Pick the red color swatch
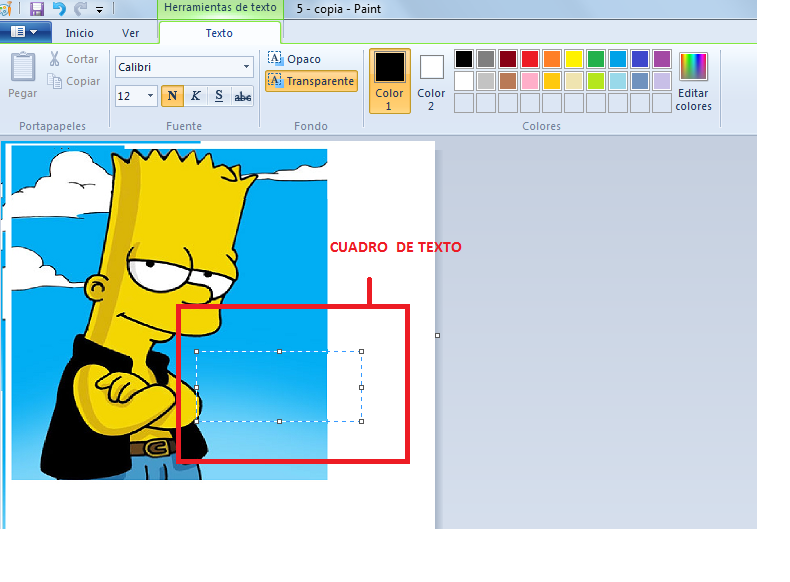Screen dimensions: 790x582 pyautogui.click(x=529, y=59)
